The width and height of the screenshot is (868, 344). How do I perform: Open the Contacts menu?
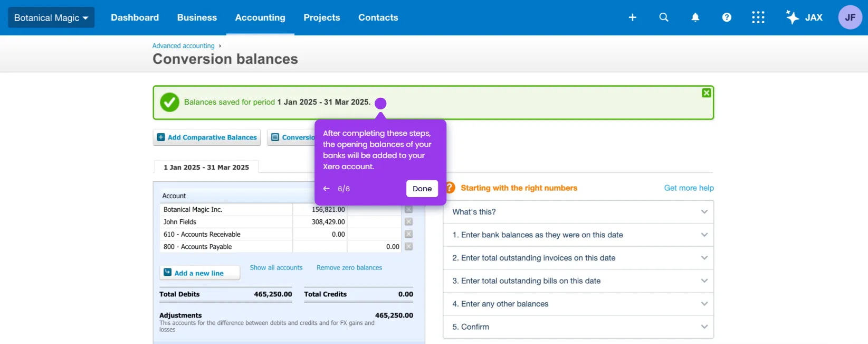[x=378, y=17]
